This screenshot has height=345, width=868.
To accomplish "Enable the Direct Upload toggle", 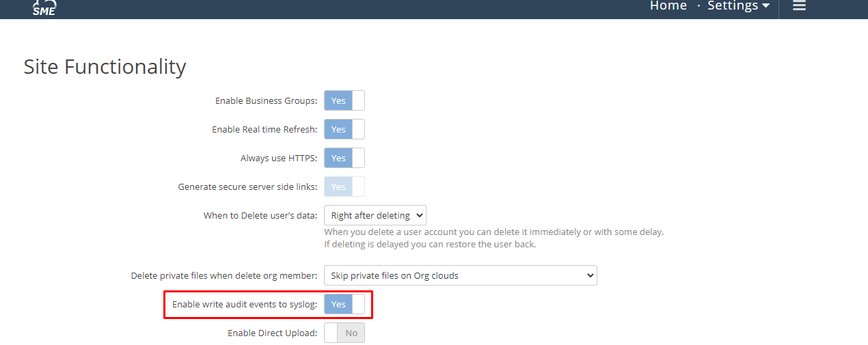I will pos(344,333).
